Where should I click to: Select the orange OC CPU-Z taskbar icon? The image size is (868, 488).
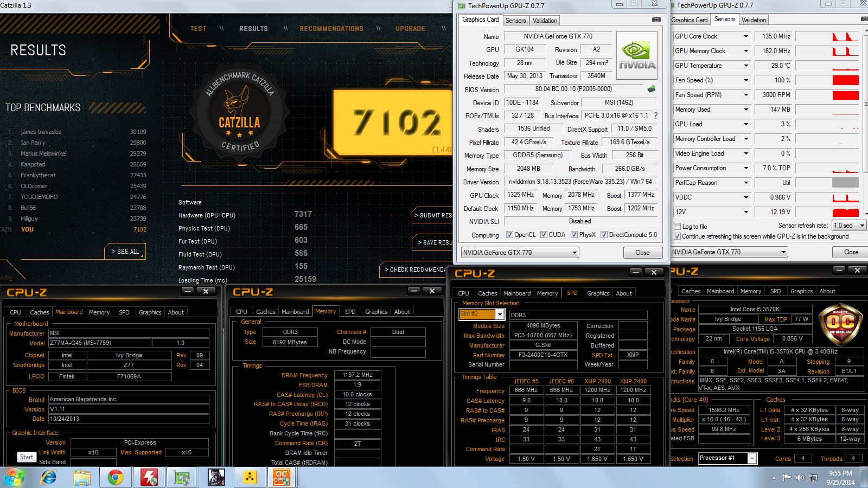point(282,477)
